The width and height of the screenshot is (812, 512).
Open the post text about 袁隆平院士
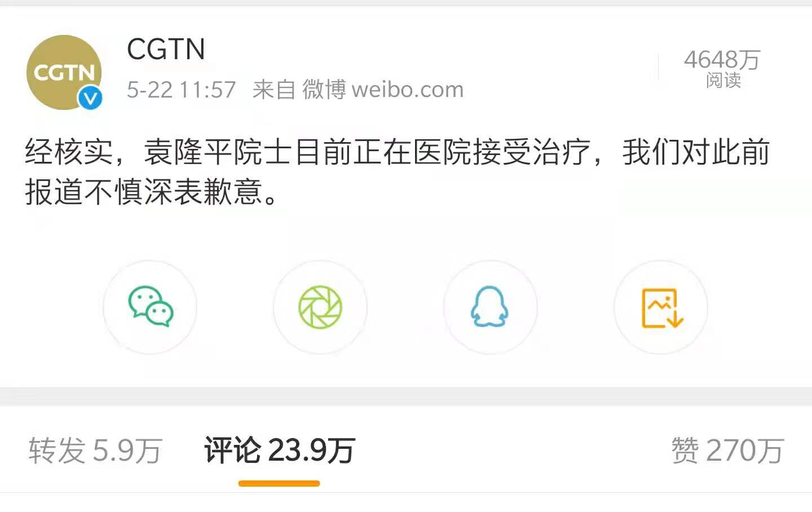coord(397,172)
